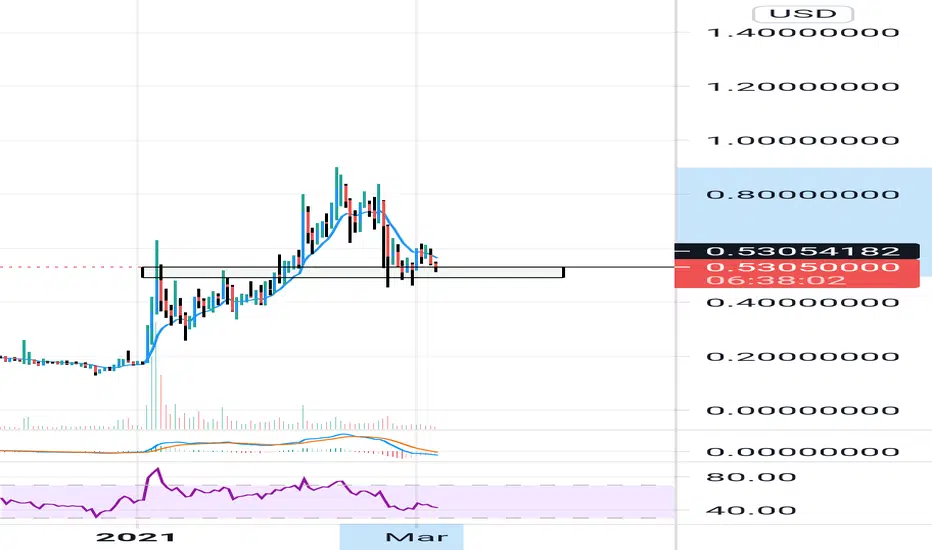Open the USD currency selector

(x=803, y=14)
